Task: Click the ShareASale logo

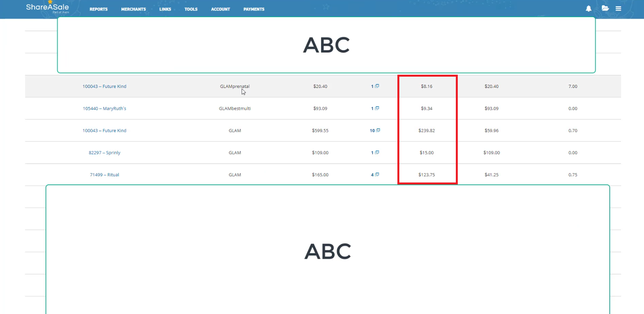Action: pos(48,7)
